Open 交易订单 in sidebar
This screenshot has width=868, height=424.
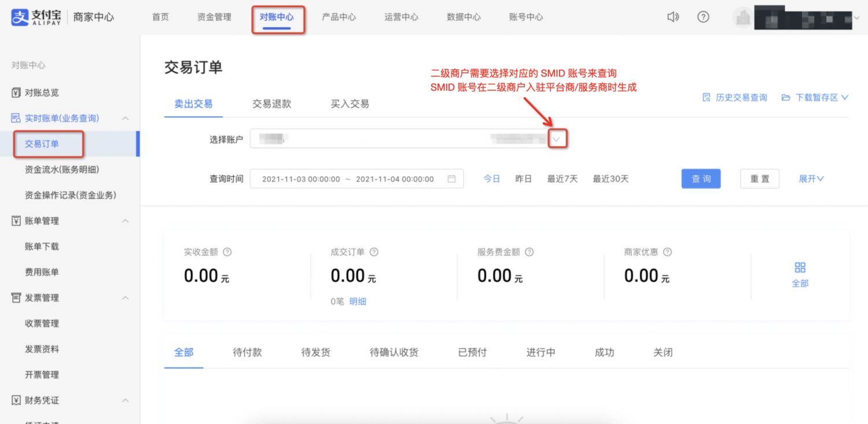click(42, 144)
